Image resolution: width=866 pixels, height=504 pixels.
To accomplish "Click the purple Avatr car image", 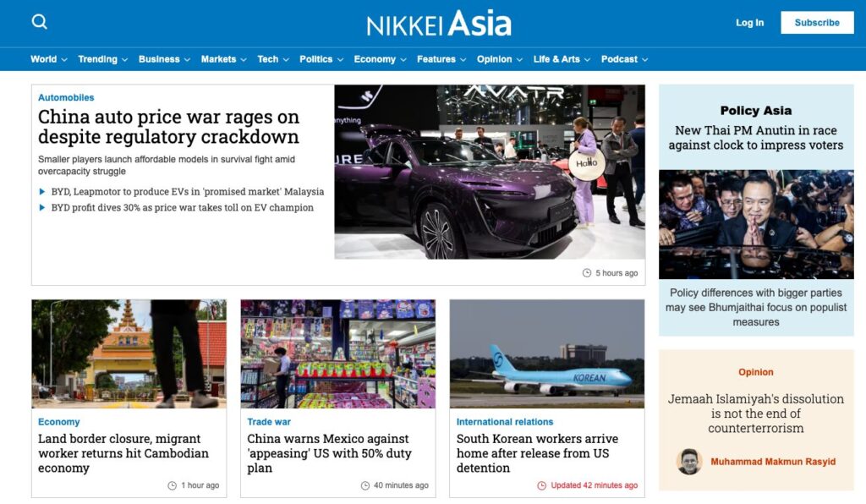I will [x=489, y=172].
